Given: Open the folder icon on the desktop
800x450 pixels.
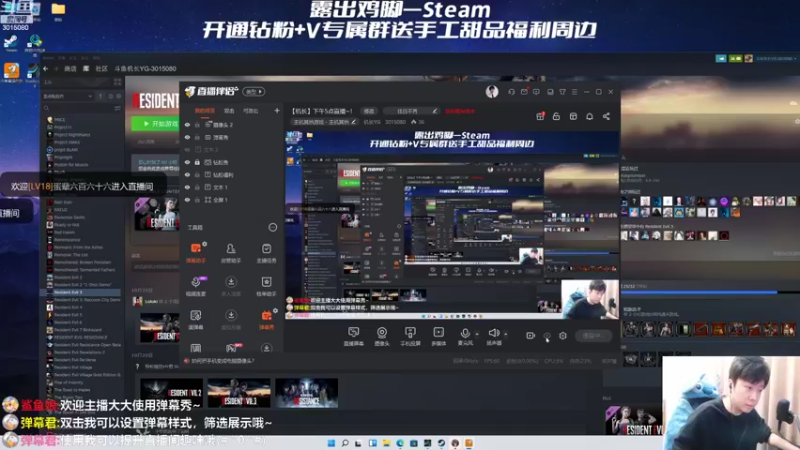Looking at the screenshot, I should click(x=58, y=9).
